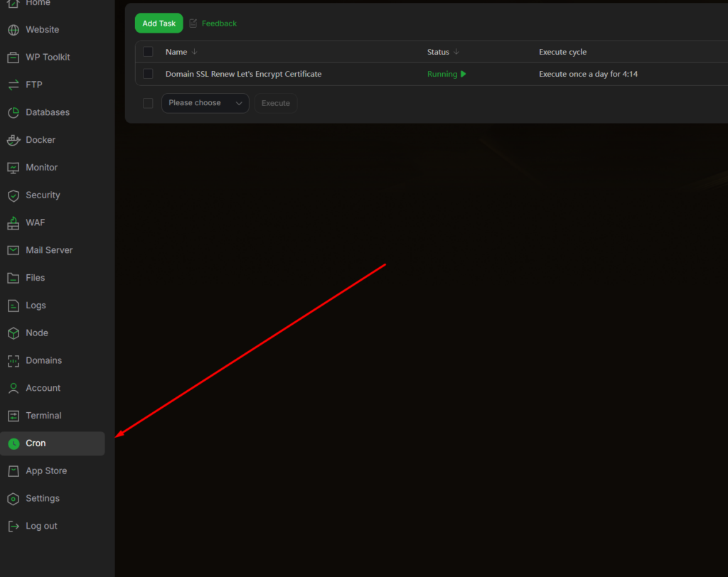Tick the checkbox beside Please choose

pyautogui.click(x=148, y=103)
